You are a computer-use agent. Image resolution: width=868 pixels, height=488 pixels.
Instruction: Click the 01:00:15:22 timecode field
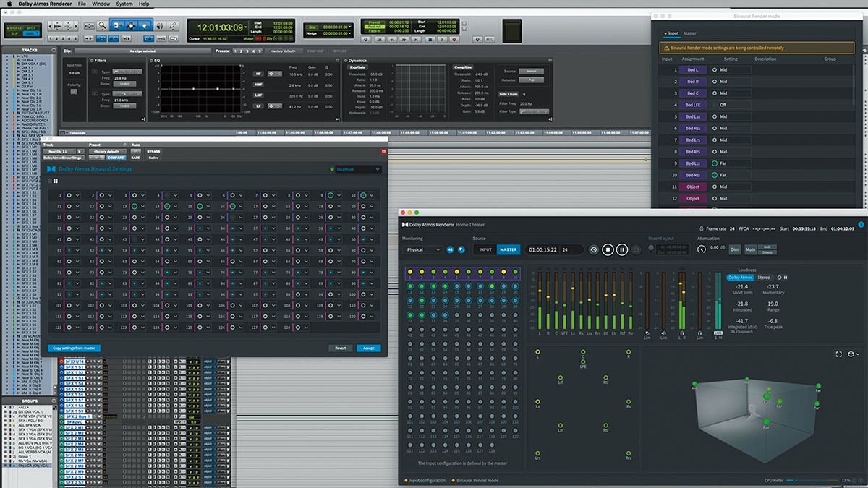click(x=542, y=249)
